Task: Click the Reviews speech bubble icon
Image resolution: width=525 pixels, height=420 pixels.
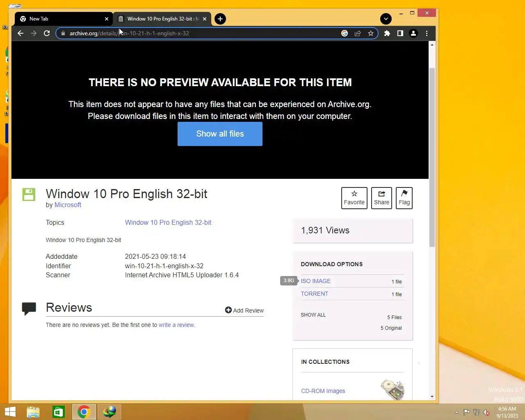Action: tap(29, 309)
